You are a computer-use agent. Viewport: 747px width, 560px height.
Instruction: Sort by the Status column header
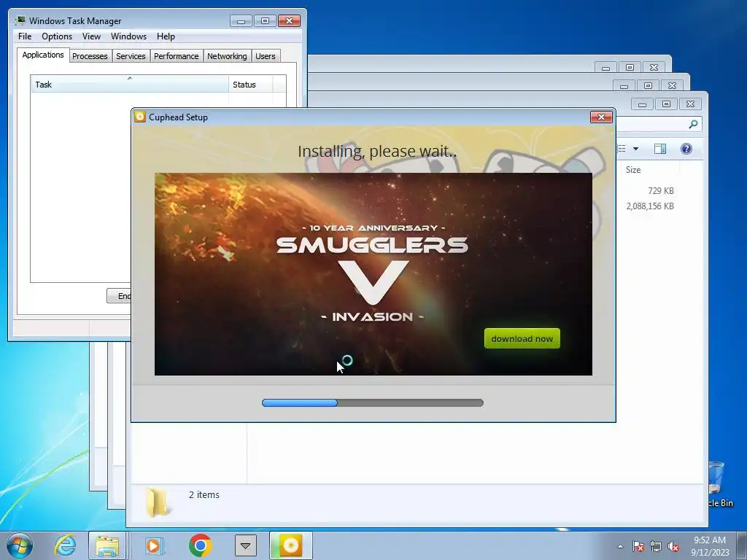pyautogui.click(x=251, y=85)
